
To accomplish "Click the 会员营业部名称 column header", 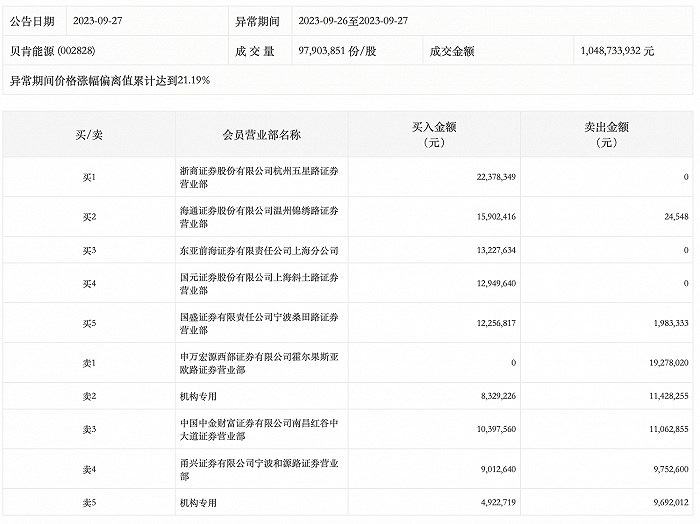I will pos(262,135).
